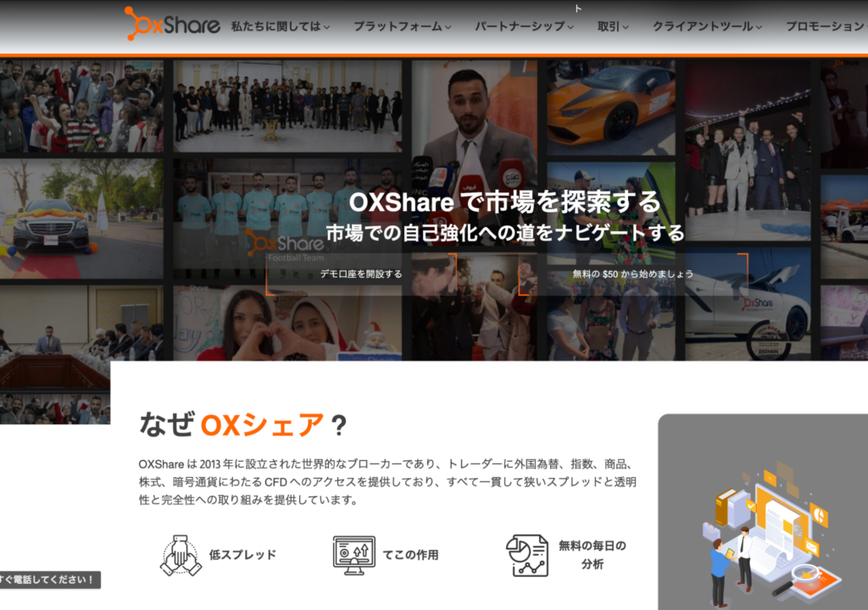Open the クライアントツール menu

(708, 26)
